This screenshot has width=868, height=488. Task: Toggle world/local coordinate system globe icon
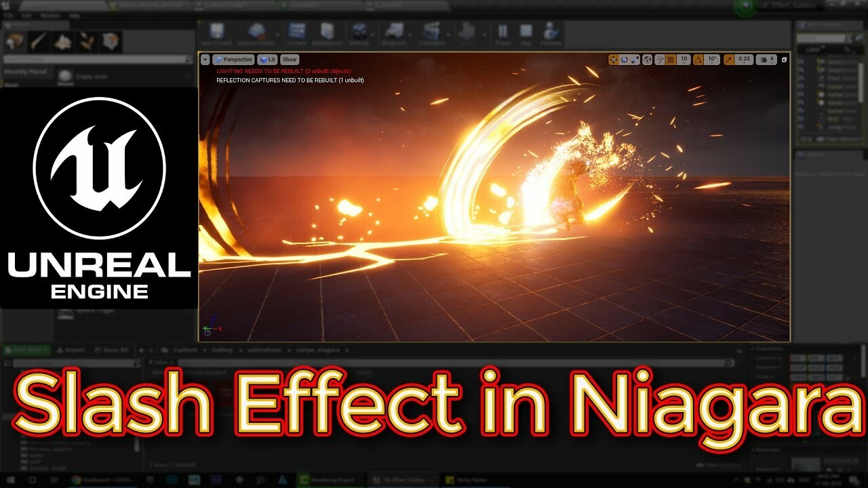coord(648,60)
